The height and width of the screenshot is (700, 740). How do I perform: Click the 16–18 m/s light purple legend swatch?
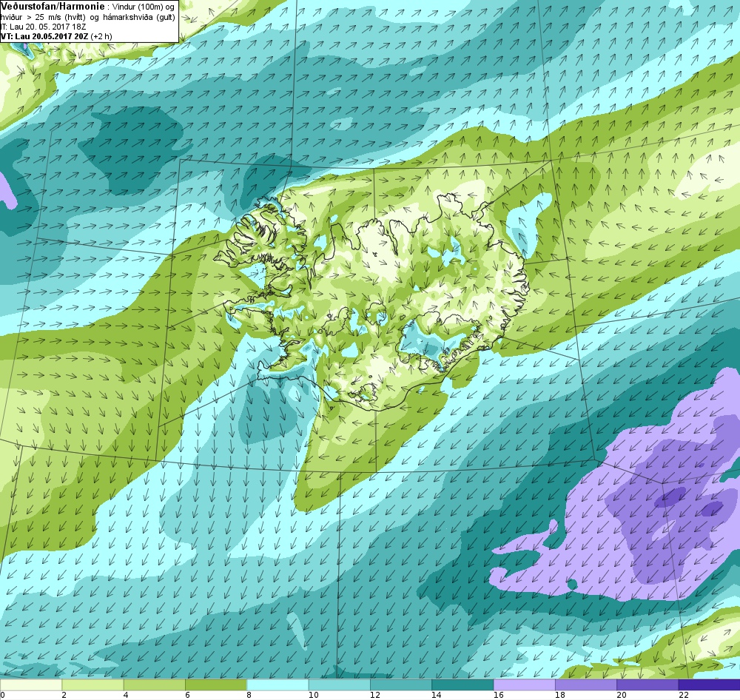[x=525, y=685]
